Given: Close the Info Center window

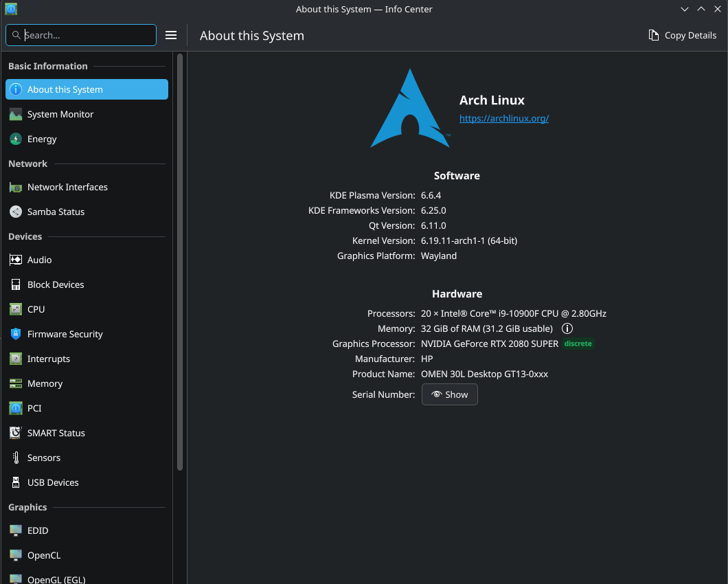Looking at the screenshot, I should pos(718,10).
